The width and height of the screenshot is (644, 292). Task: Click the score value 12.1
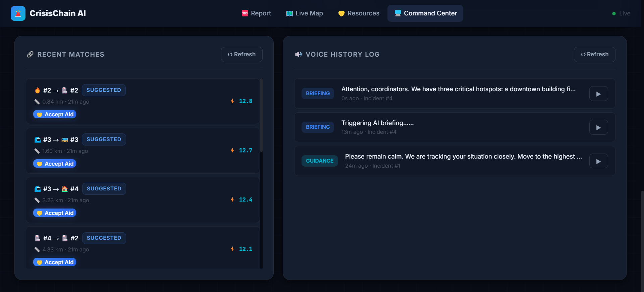(246, 249)
